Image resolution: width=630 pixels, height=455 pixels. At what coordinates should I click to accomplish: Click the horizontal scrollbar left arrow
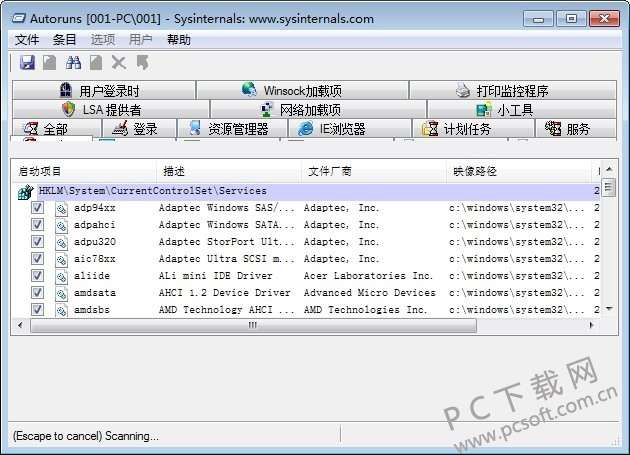point(20,325)
